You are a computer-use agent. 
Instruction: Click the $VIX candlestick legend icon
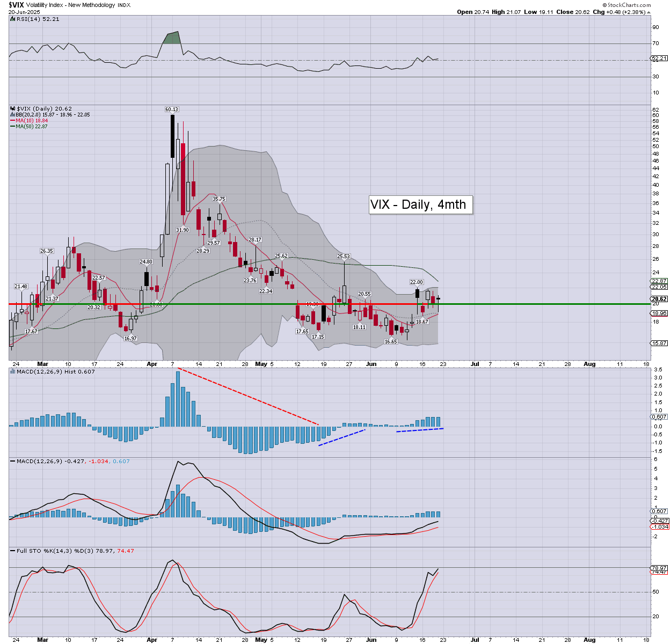[x=13, y=108]
